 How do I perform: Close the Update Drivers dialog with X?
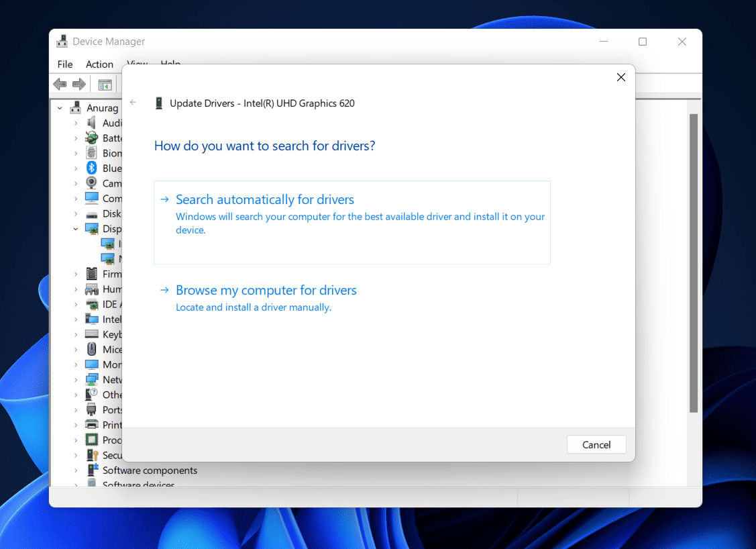pyautogui.click(x=621, y=77)
